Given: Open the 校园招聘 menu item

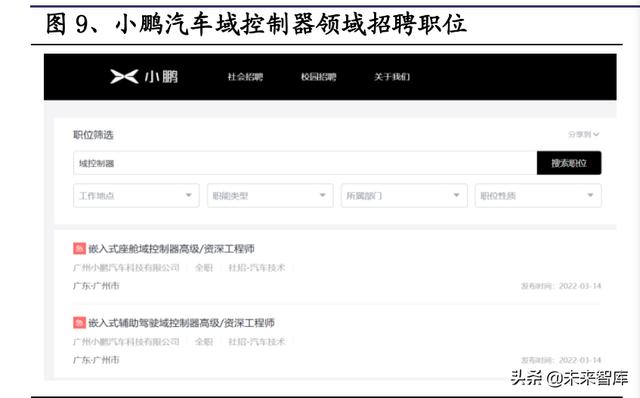Looking at the screenshot, I should [x=318, y=77].
